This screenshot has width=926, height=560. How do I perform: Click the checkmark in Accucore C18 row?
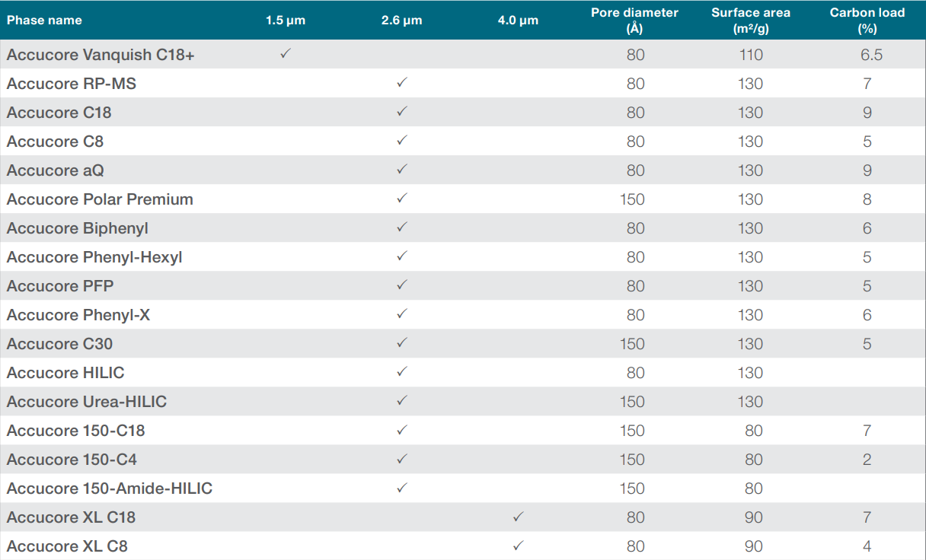tap(402, 112)
